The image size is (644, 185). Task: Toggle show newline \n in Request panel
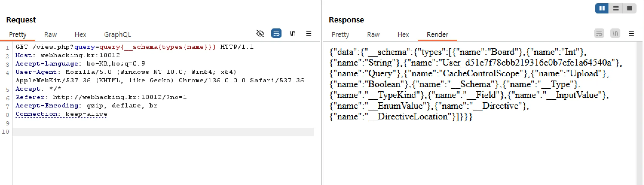pyautogui.click(x=293, y=33)
